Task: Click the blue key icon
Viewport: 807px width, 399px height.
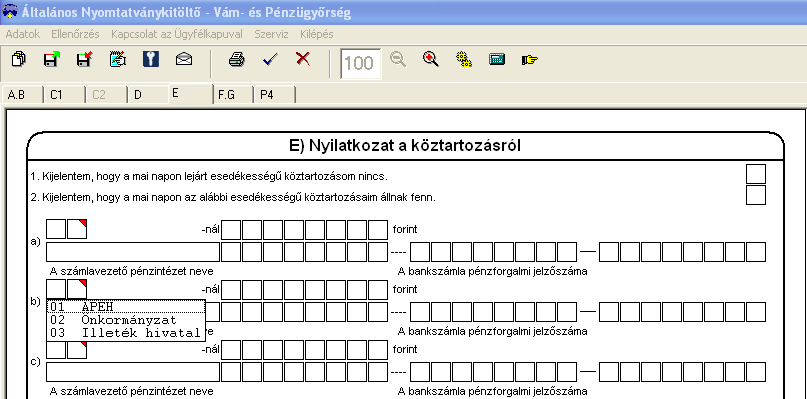Action: 151,59
